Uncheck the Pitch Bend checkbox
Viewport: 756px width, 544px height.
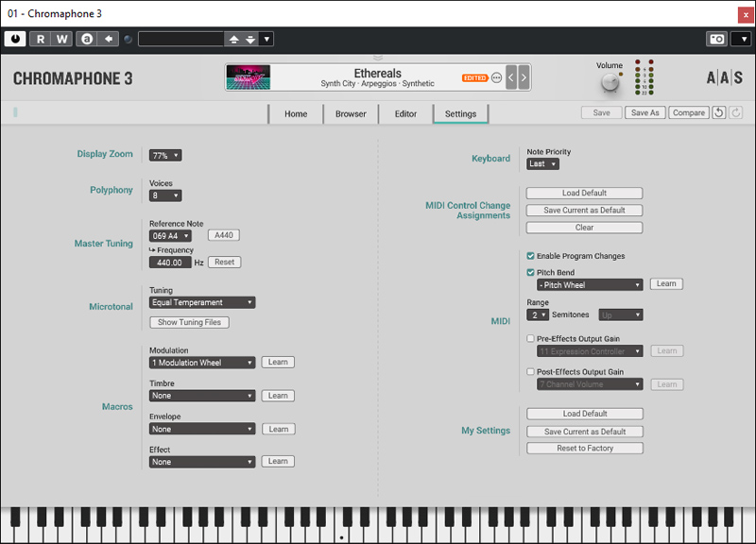[531, 272]
